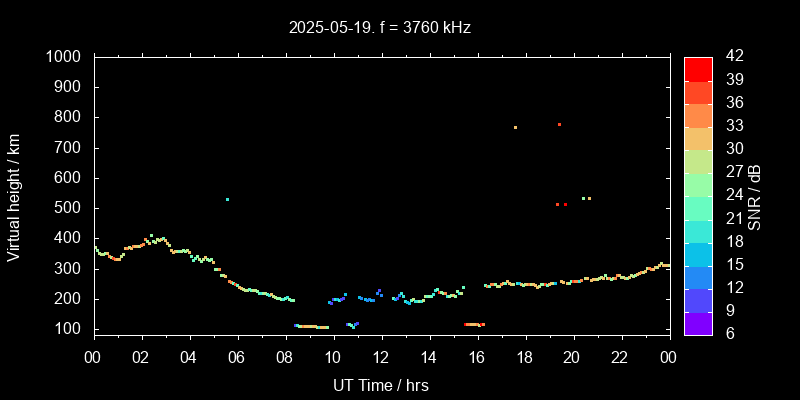Select the violet 6–9 dB colorbar swatch
800x400 pixels.
(698, 322)
